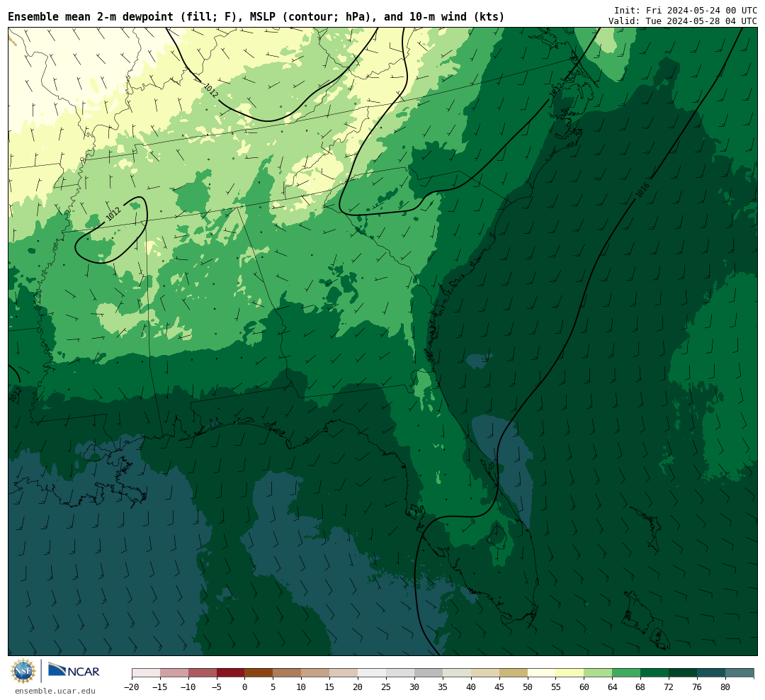The width and height of the screenshot is (765, 700).
Task: Pick the colorbar swatch between 10 and 15
Action: [x=316, y=673]
